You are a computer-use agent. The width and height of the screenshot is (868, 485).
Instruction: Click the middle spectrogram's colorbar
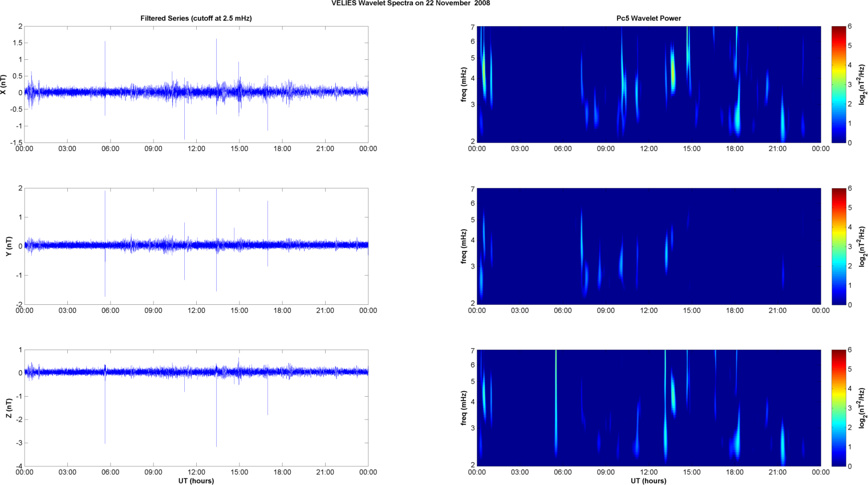(838, 246)
